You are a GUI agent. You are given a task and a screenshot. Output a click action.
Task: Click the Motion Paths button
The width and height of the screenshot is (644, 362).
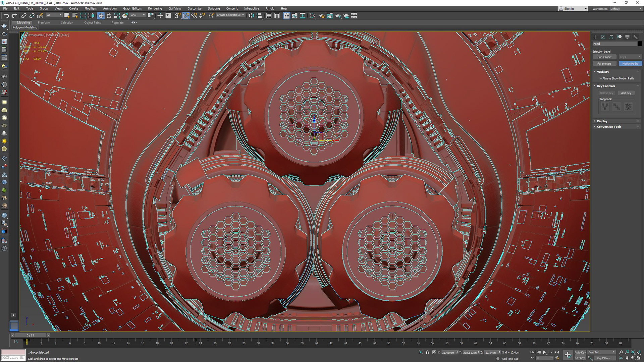click(x=630, y=64)
